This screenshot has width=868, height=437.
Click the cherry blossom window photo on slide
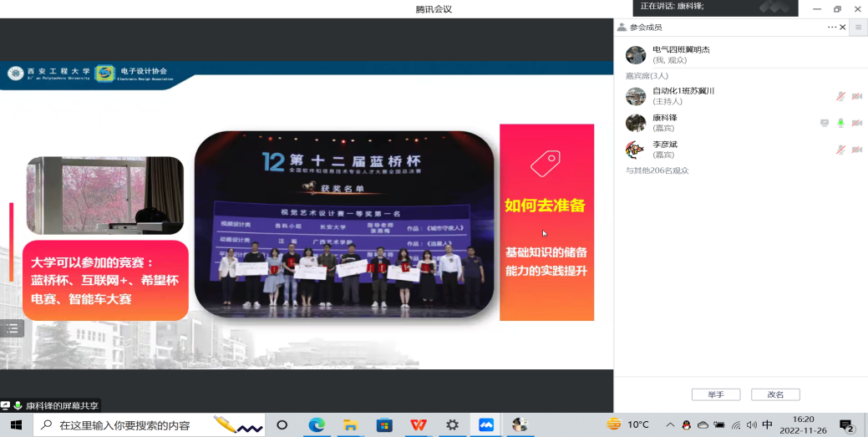point(105,196)
